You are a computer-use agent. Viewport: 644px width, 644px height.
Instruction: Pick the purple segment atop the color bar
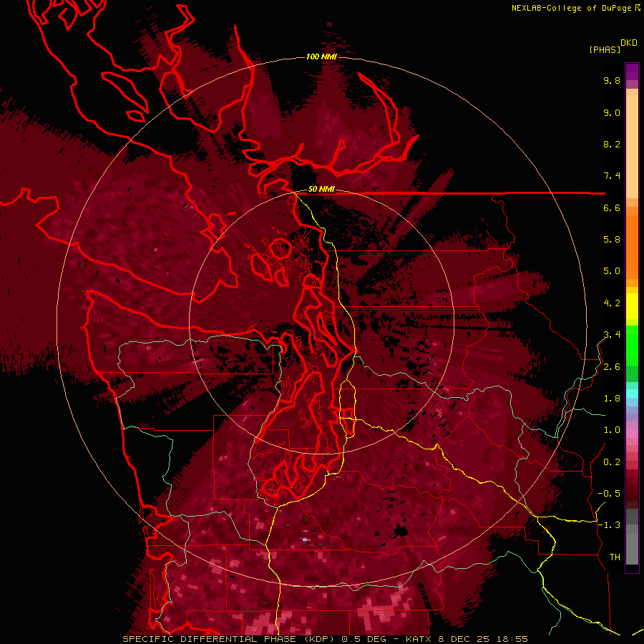pyautogui.click(x=632, y=72)
